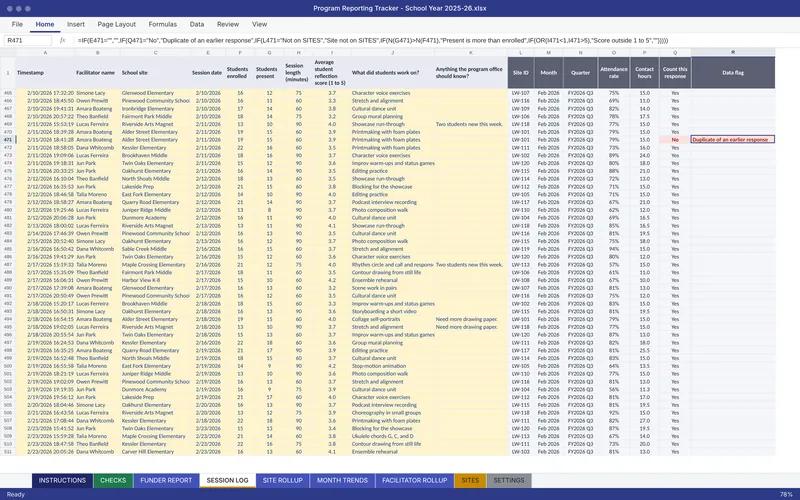
Task: Open the View ribbon tab
Action: pyautogui.click(x=259, y=24)
